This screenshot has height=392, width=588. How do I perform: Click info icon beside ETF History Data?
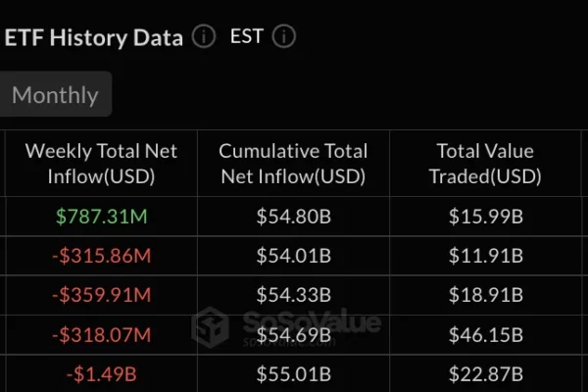click(203, 38)
